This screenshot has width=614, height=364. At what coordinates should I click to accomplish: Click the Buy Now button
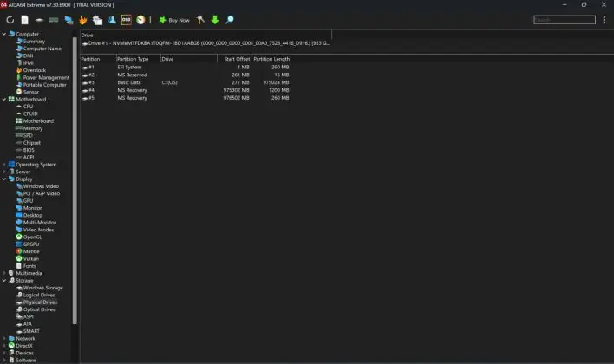tap(174, 20)
